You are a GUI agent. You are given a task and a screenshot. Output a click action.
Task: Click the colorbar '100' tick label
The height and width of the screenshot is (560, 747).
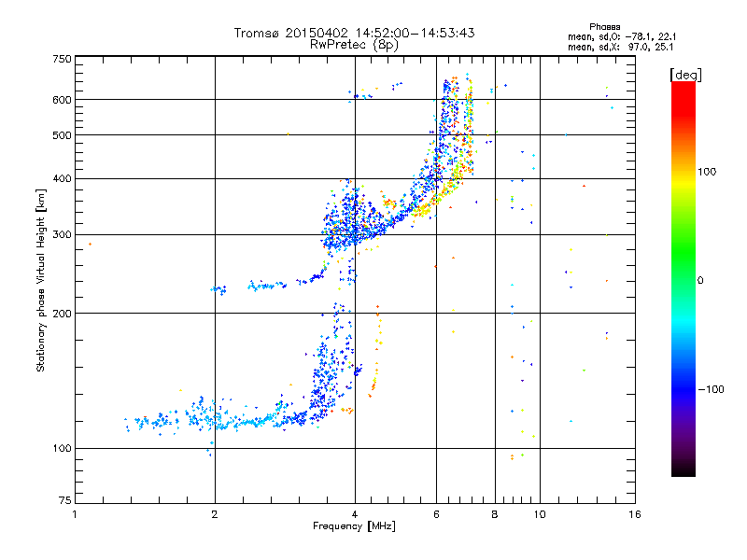click(707, 172)
